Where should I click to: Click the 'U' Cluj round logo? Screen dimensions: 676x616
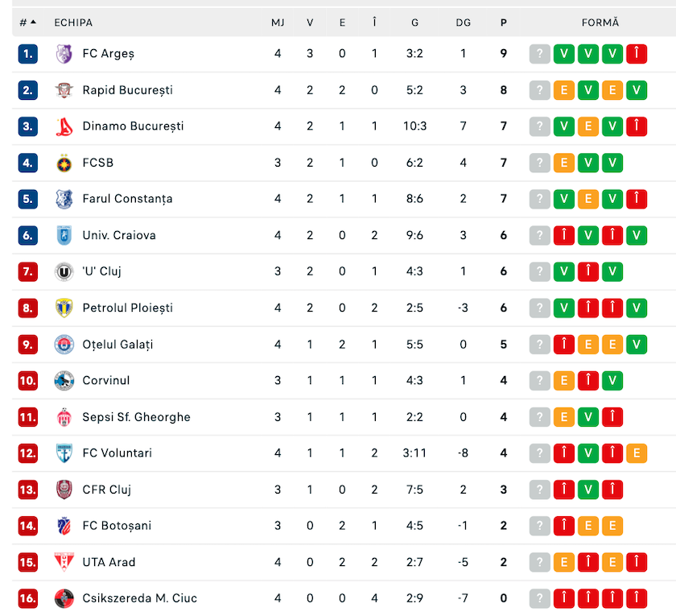pyautogui.click(x=64, y=272)
